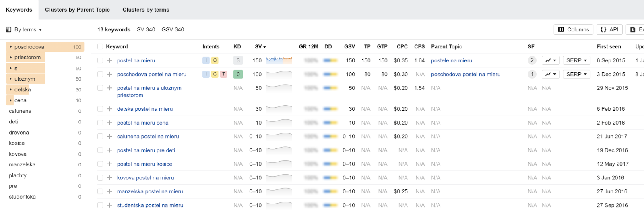644x212 pixels.
Task: Click the Columns layout button
Action: [x=574, y=29]
